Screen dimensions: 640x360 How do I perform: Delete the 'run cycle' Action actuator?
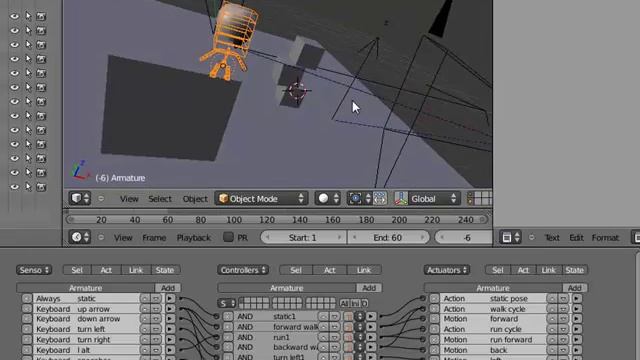click(x=434, y=329)
